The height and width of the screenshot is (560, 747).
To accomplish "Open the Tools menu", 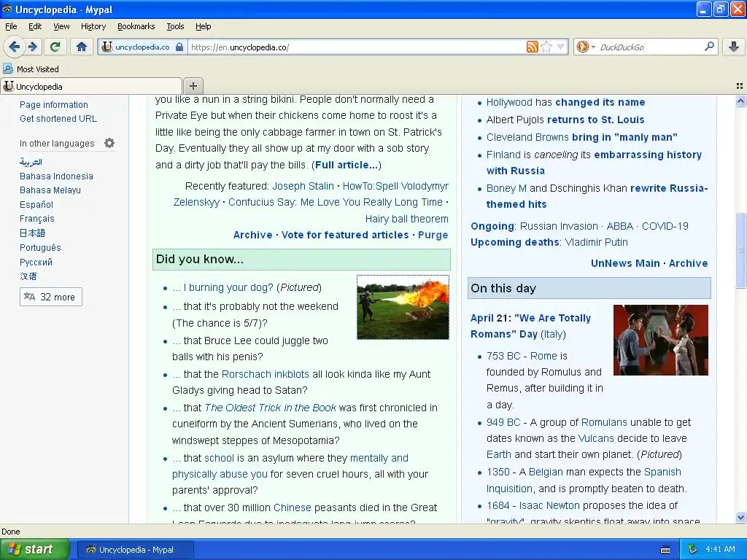I will coord(175,26).
